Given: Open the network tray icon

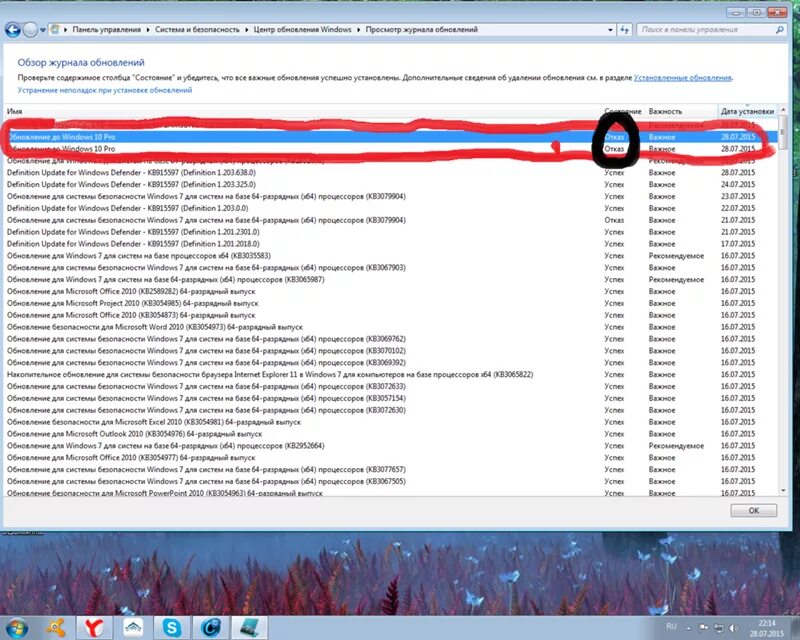Looking at the screenshot, I should click(x=718, y=628).
